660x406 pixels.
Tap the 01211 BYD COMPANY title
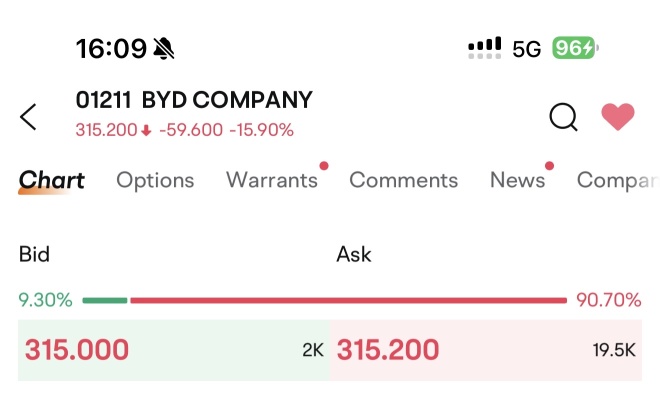point(194,100)
